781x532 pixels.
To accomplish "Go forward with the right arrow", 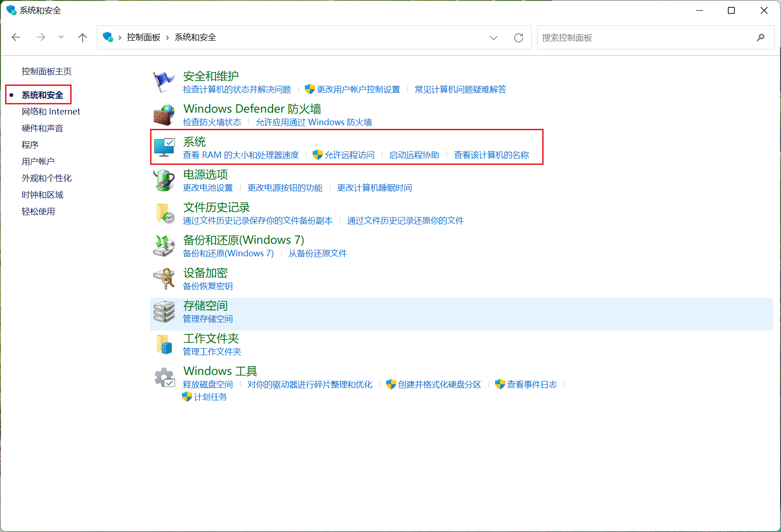I will (x=41, y=37).
